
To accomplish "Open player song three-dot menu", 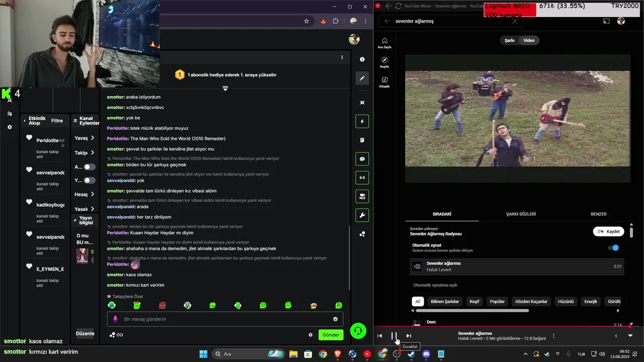I will 553,336.
